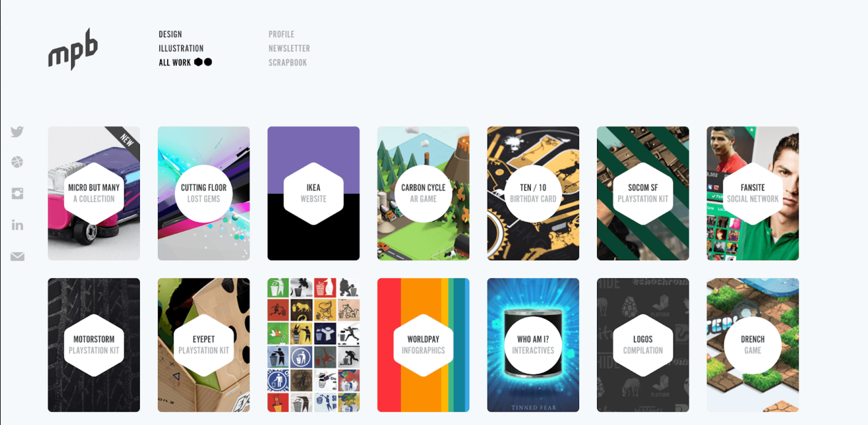Open the Newsletter link
This screenshot has height=425, width=868.
[x=289, y=49]
